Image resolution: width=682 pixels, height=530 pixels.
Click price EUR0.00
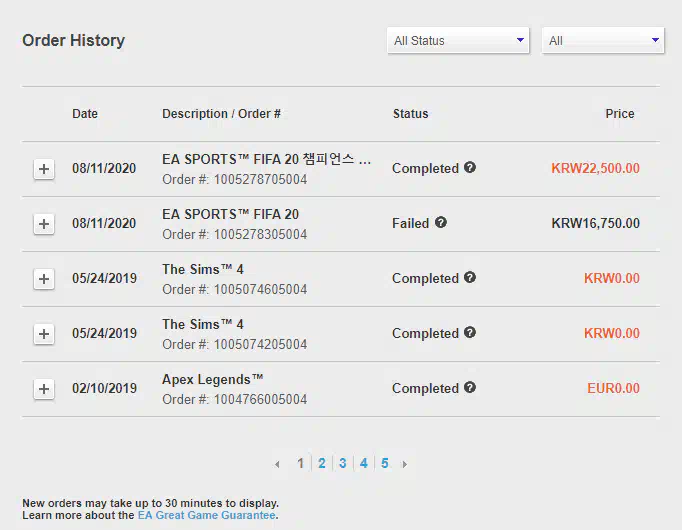(613, 388)
